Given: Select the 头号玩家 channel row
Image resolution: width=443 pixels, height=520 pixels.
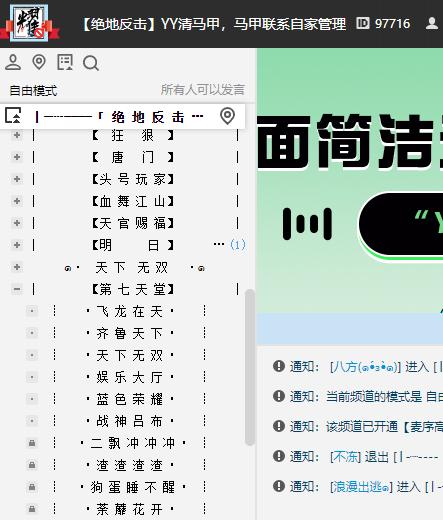Looking at the screenshot, I should [x=133, y=179].
